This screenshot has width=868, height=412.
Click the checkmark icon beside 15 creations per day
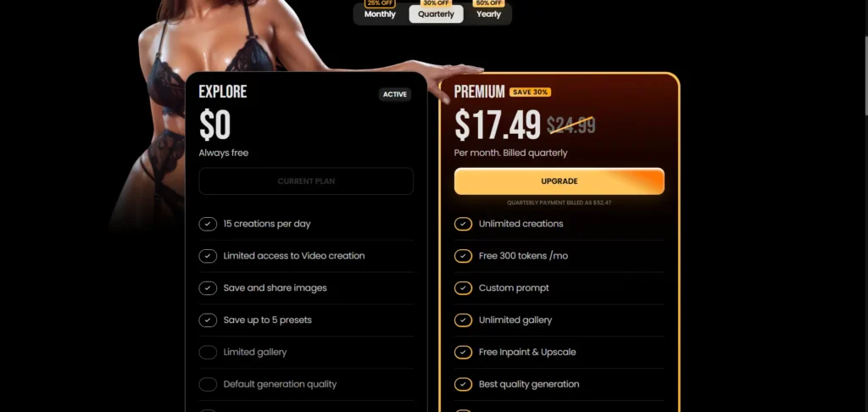208,225
